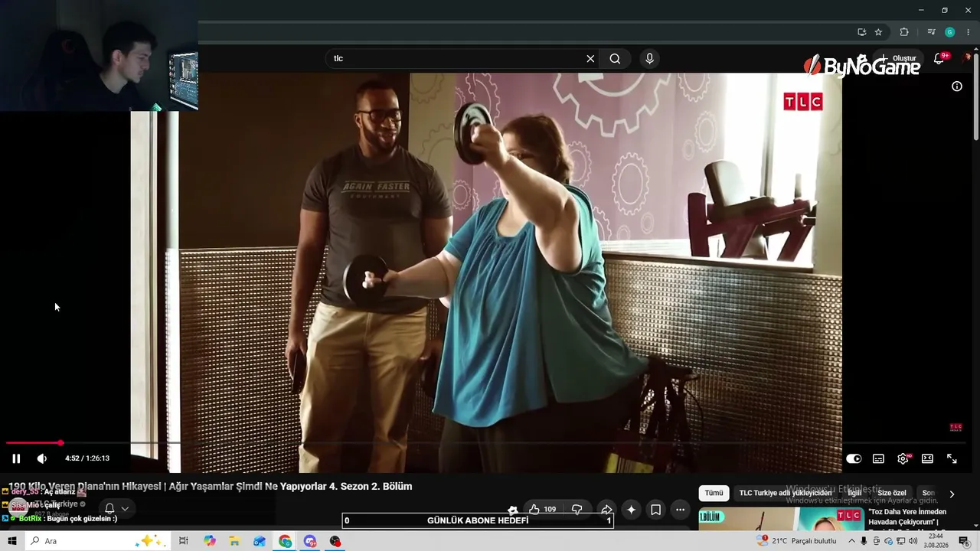Open the subscription notification bell dropdown
This screenshot has width=980, height=551.
click(116, 508)
